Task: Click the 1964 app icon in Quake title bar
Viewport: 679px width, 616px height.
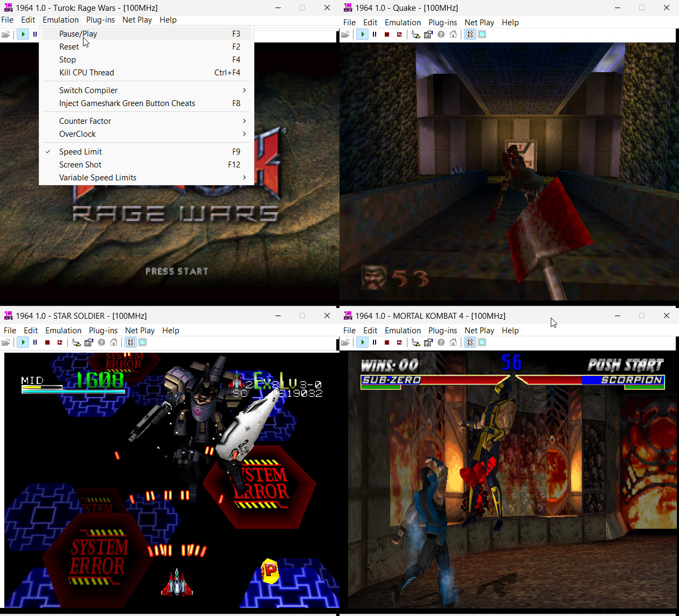Action: 348,8
